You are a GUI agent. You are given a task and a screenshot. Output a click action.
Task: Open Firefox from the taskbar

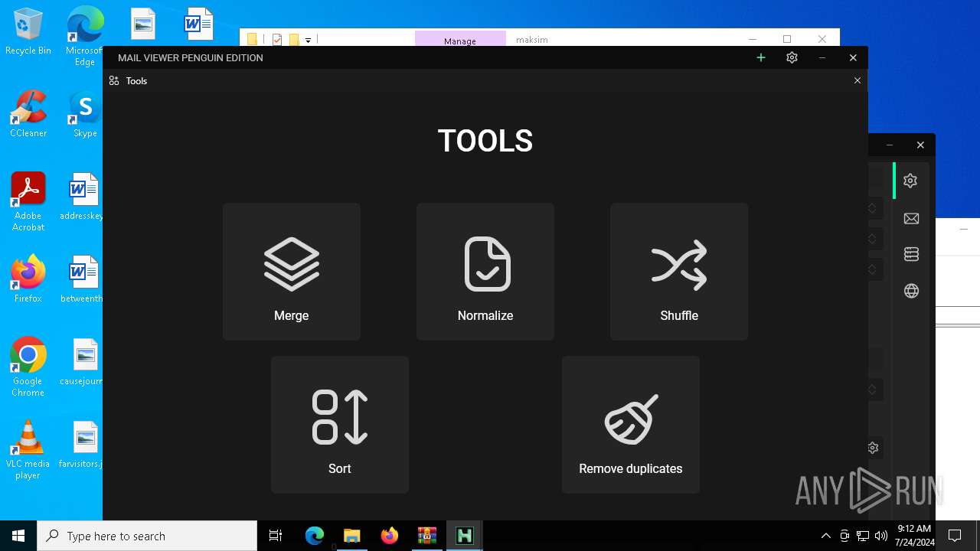pos(389,536)
